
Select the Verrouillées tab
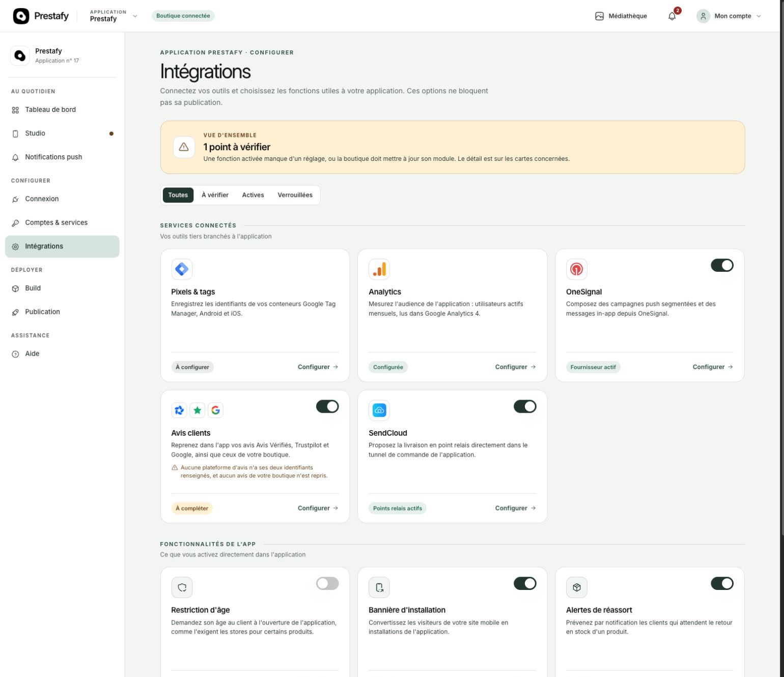(295, 195)
